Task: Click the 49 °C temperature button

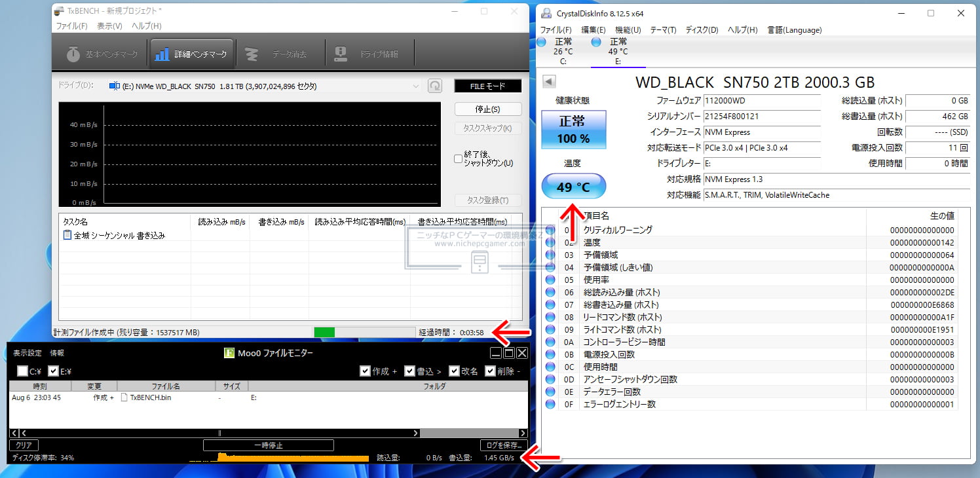Action: coord(574,187)
